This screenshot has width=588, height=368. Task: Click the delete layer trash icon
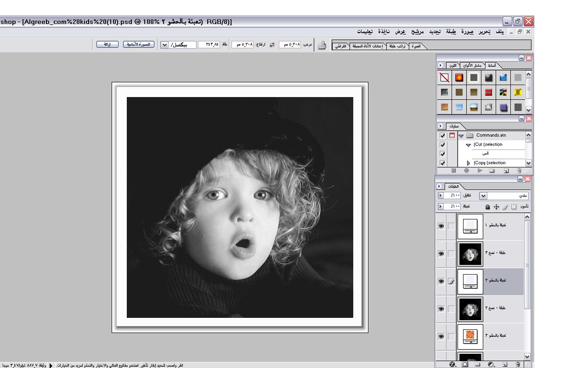(x=518, y=364)
